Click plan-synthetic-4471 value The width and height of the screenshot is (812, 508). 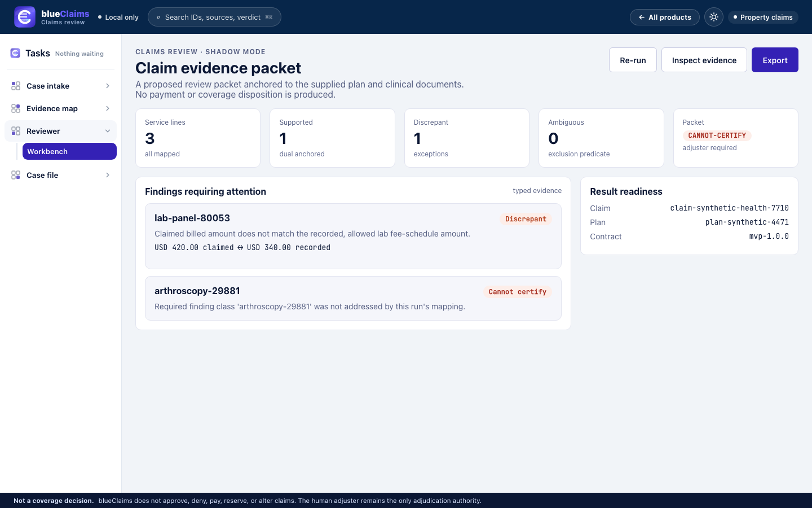[747, 222]
